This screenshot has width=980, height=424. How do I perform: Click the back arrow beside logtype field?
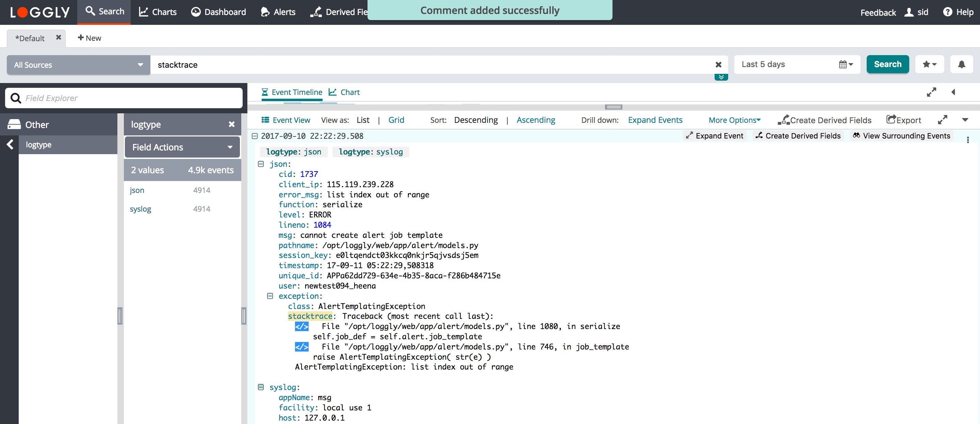tap(10, 144)
